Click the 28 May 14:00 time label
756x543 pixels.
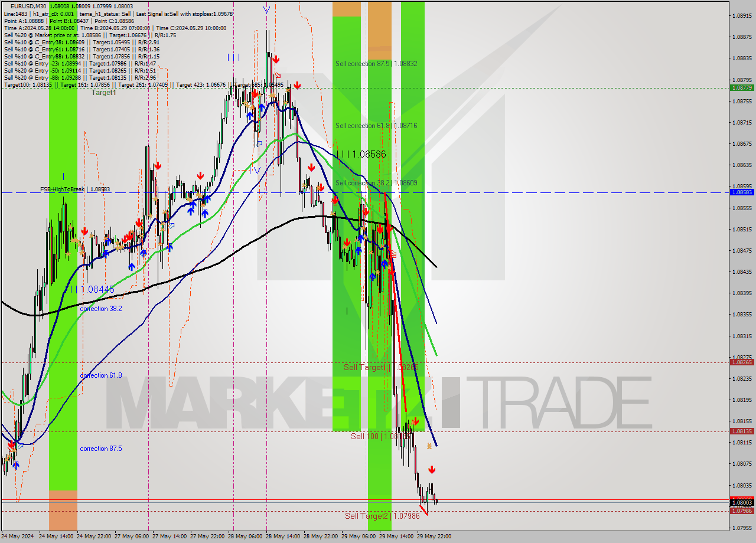(x=283, y=537)
